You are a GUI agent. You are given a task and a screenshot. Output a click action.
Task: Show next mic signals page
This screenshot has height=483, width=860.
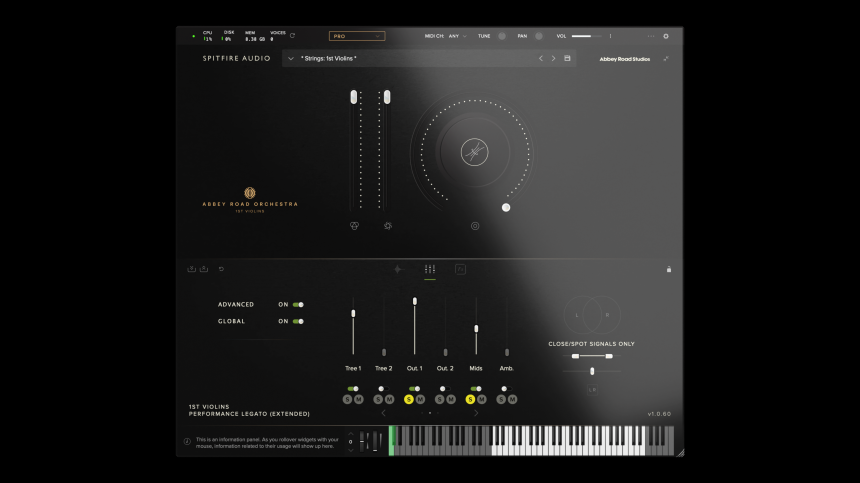click(x=476, y=413)
